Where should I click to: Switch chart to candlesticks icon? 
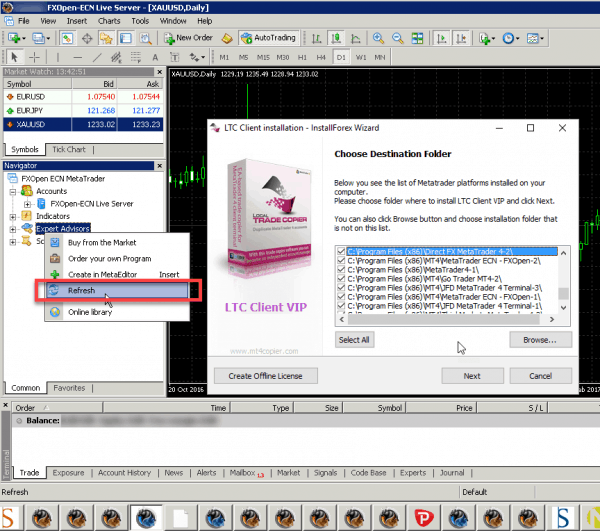[336, 38]
